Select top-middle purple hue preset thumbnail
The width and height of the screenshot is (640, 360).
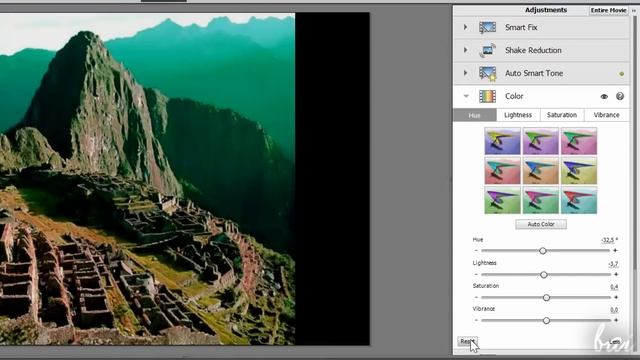540,141
